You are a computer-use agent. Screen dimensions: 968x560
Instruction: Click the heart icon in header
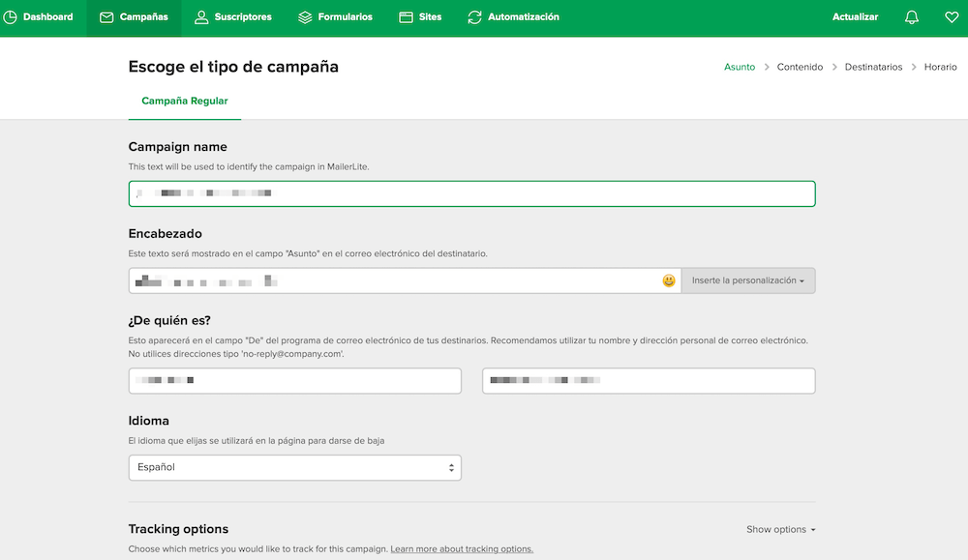point(952,17)
